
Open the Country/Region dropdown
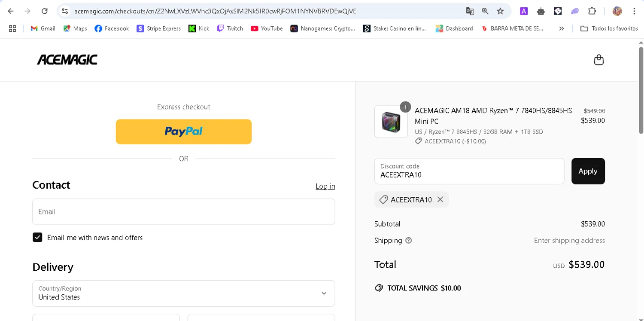point(184,293)
